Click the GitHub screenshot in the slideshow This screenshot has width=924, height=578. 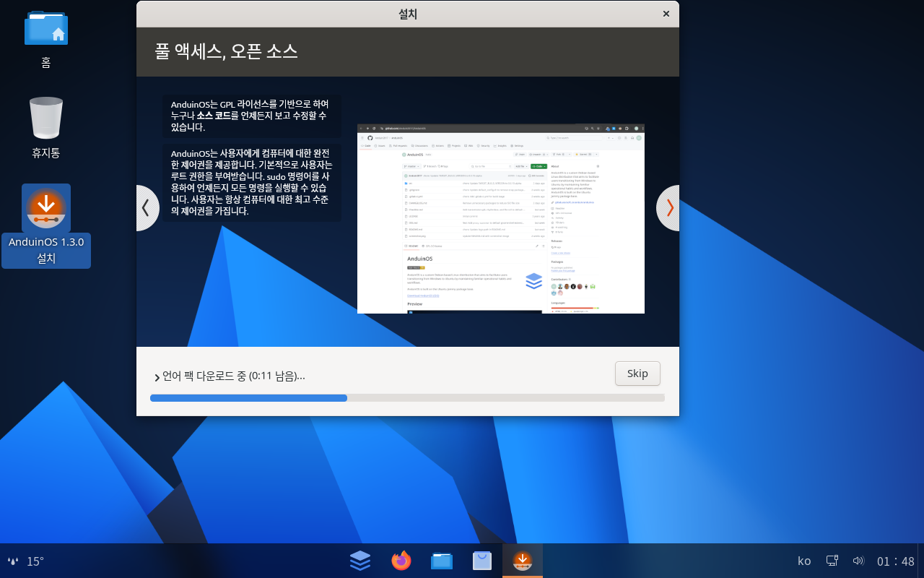click(501, 219)
